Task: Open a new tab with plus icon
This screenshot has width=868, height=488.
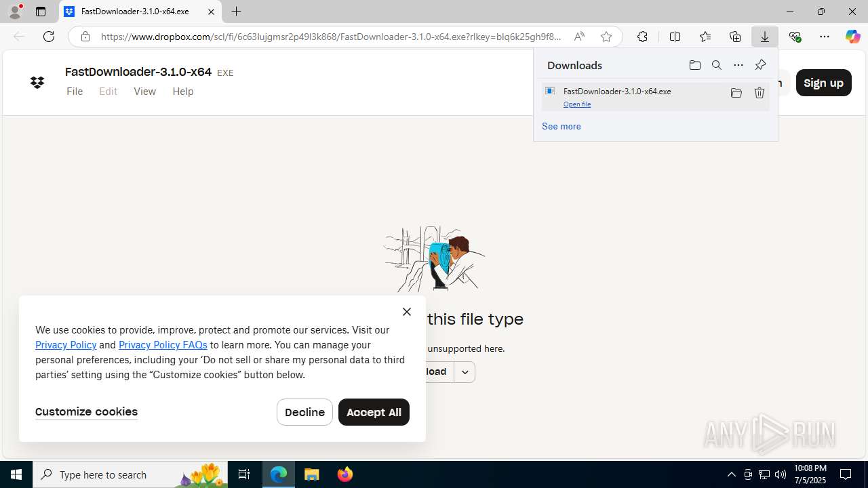Action: pyautogui.click(x=236, y=12)
